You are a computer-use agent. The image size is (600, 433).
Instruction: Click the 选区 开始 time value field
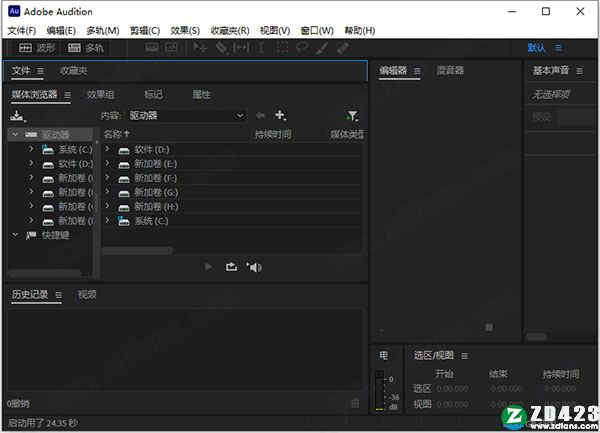[x=452, y=389]
